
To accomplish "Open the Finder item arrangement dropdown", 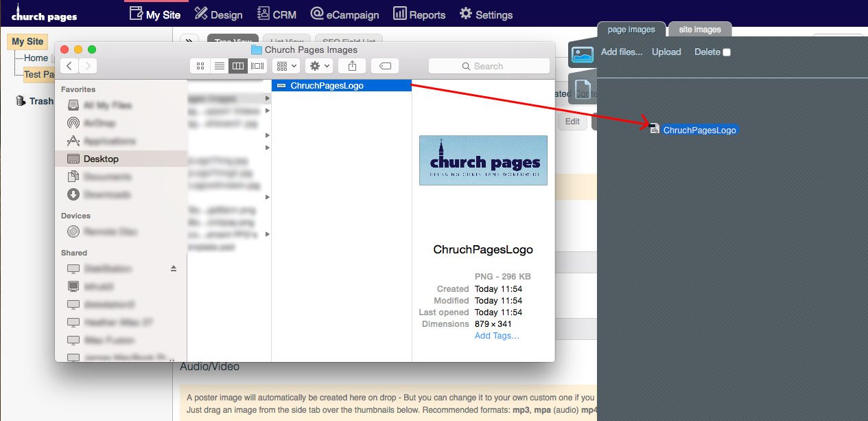I will tap(286, 66).
